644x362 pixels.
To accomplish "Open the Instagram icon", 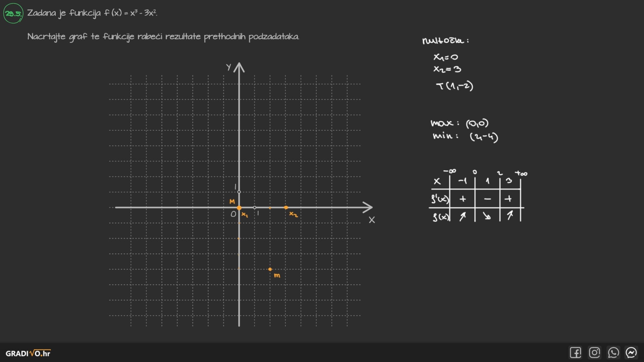I will 594,353.
